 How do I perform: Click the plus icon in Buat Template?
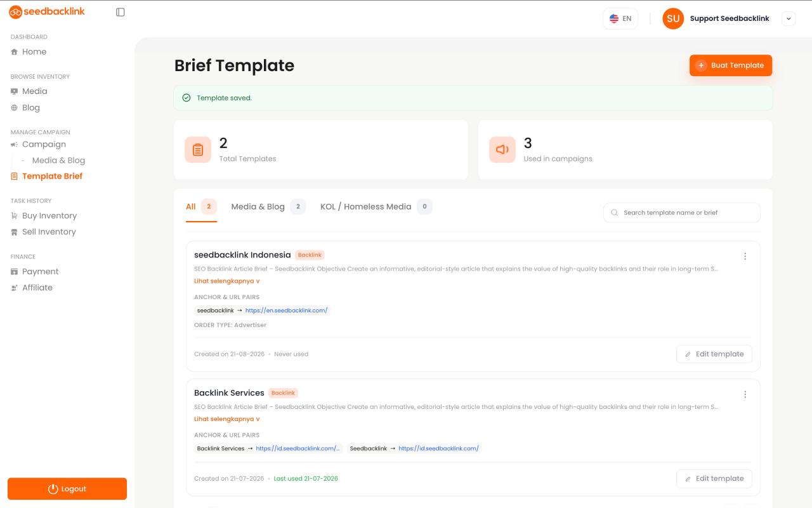point(701,65)
